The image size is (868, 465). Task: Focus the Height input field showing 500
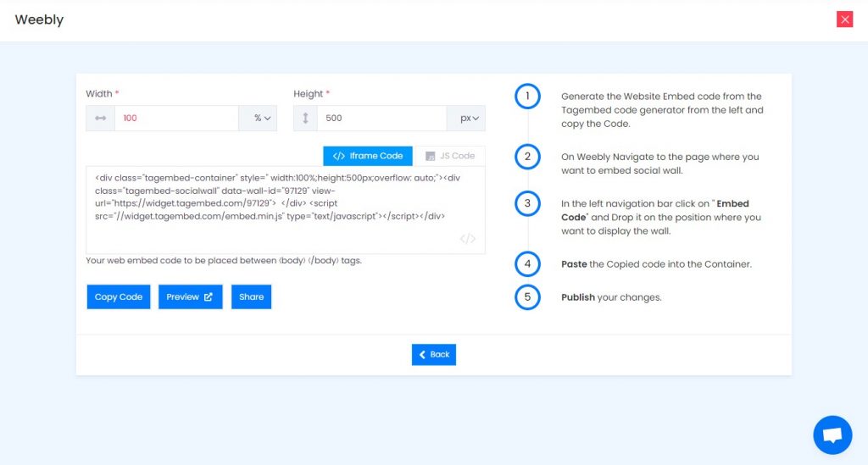click(382, 119)
